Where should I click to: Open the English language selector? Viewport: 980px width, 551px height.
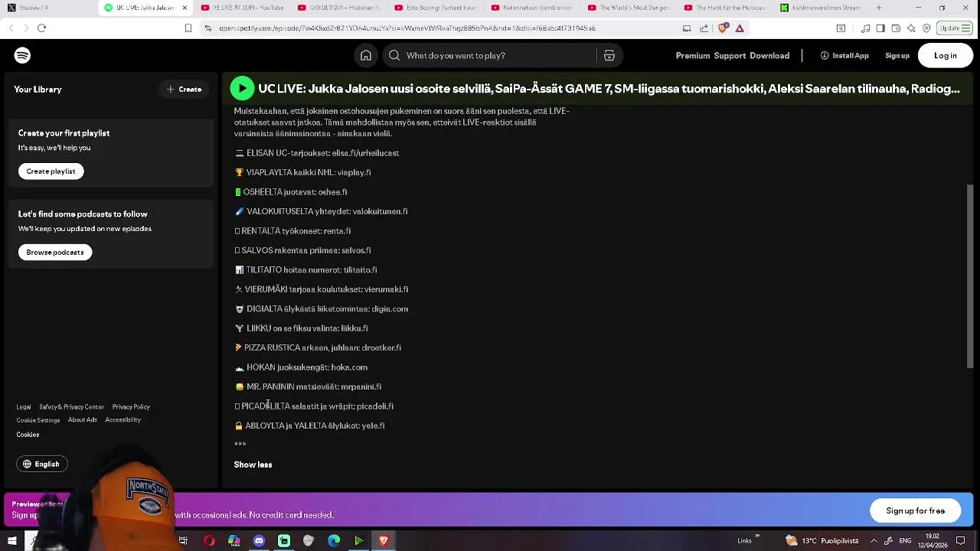tap(42, 464)
